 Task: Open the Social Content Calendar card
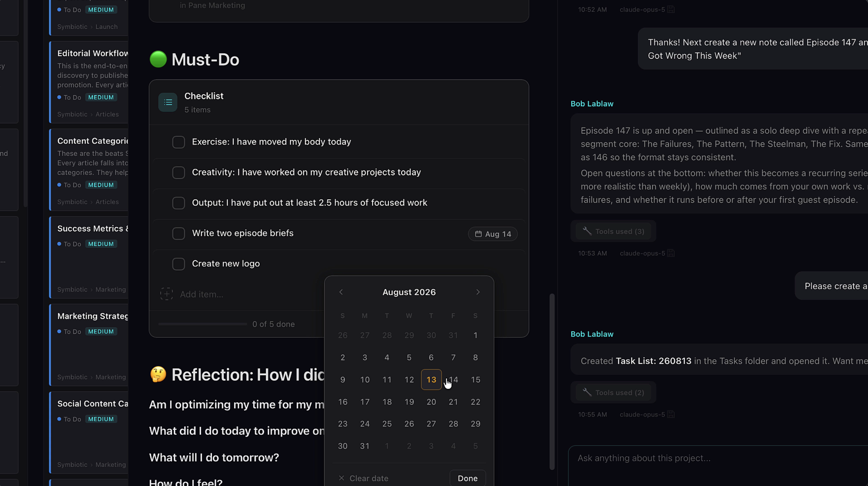pyautogui.click(x=89, y=433)
